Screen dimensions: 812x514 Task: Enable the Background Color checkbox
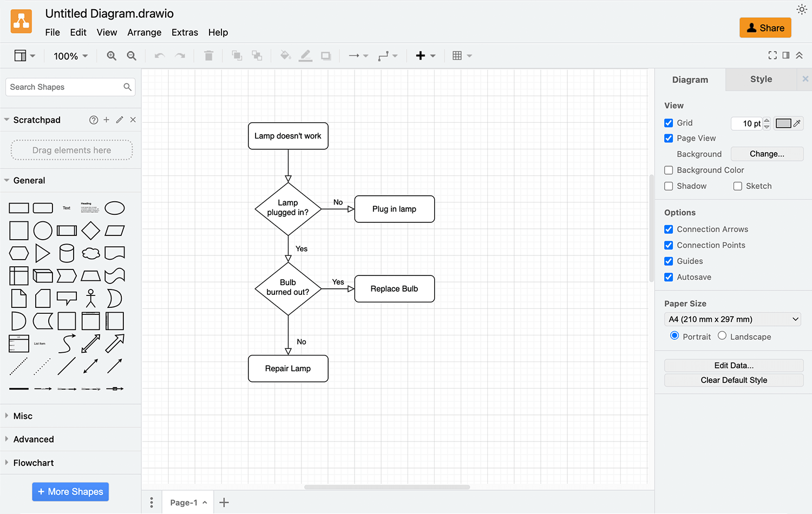point(669,170)
